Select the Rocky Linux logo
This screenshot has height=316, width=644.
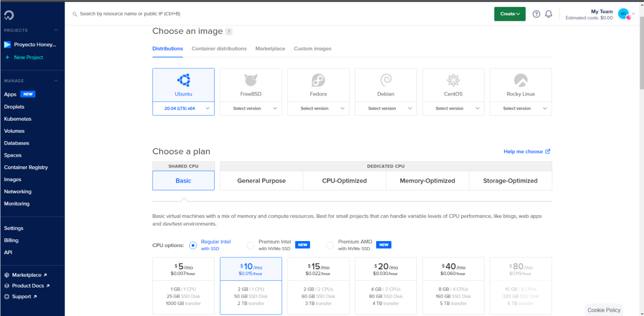(521, 80)
